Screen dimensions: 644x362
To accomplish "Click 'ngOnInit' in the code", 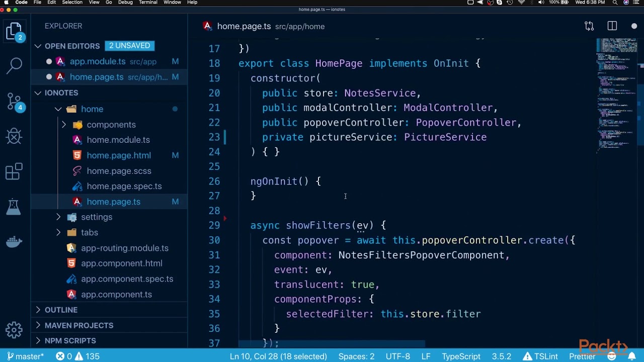I will pos(274,181).
